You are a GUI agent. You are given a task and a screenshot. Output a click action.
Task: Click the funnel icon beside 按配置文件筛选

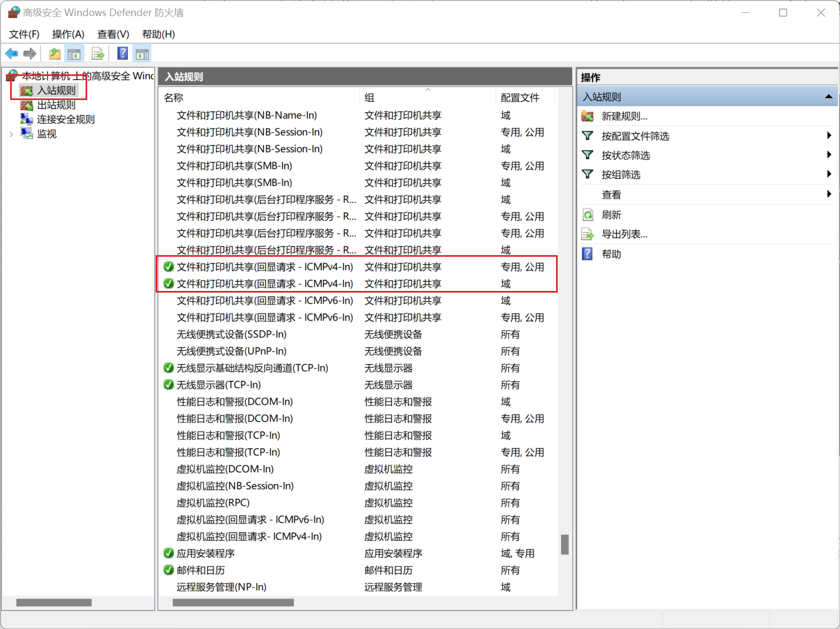point(588,136)
